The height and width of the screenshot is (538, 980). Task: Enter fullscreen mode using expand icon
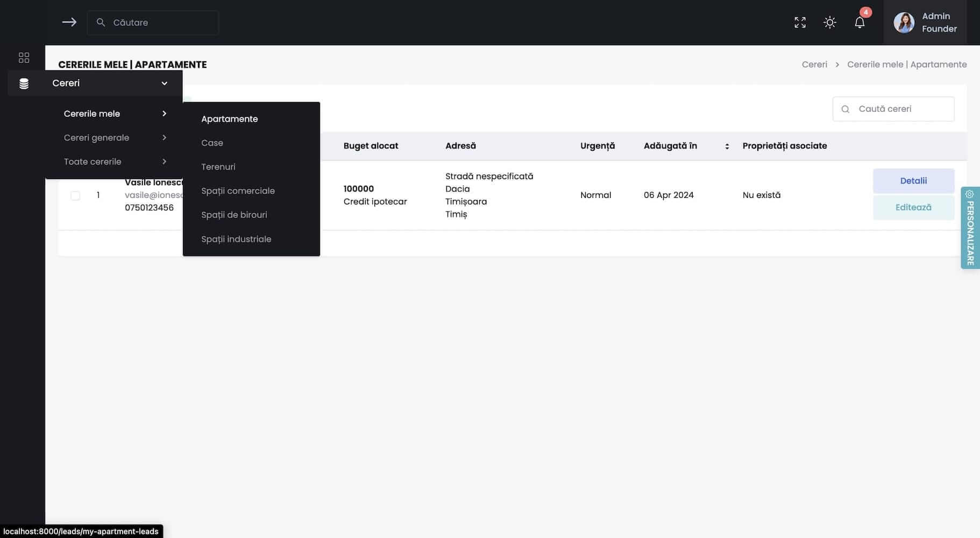pyautogui.click(x=800, y=22)
